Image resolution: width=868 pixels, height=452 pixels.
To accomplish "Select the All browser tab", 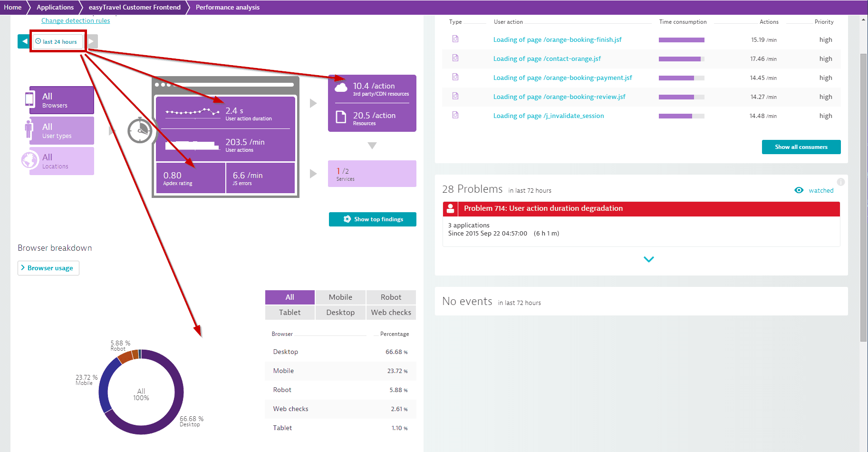I will (x=290, y=297).
